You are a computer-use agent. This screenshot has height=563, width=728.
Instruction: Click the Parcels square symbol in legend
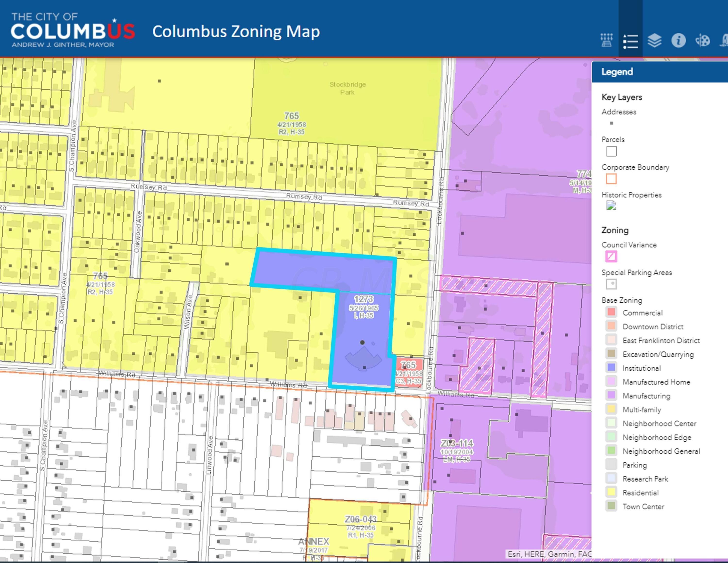coord(611,151)
